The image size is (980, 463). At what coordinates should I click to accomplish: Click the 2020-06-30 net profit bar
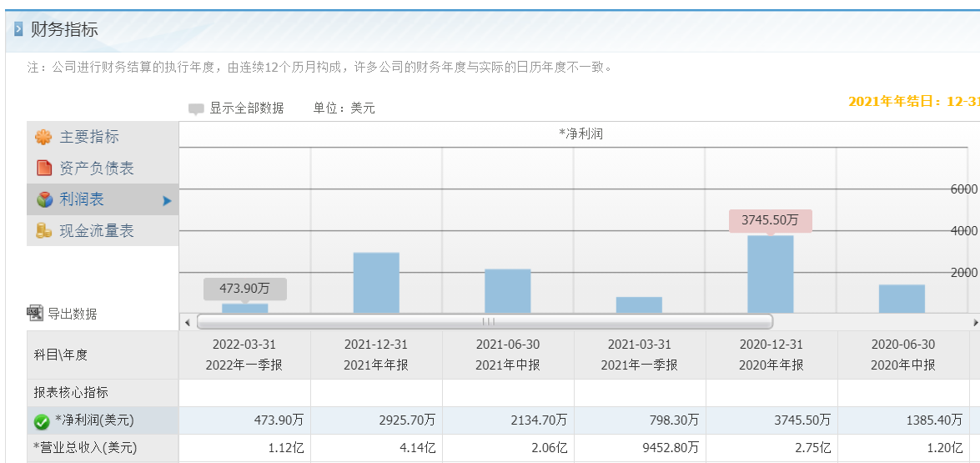point(902,299)
